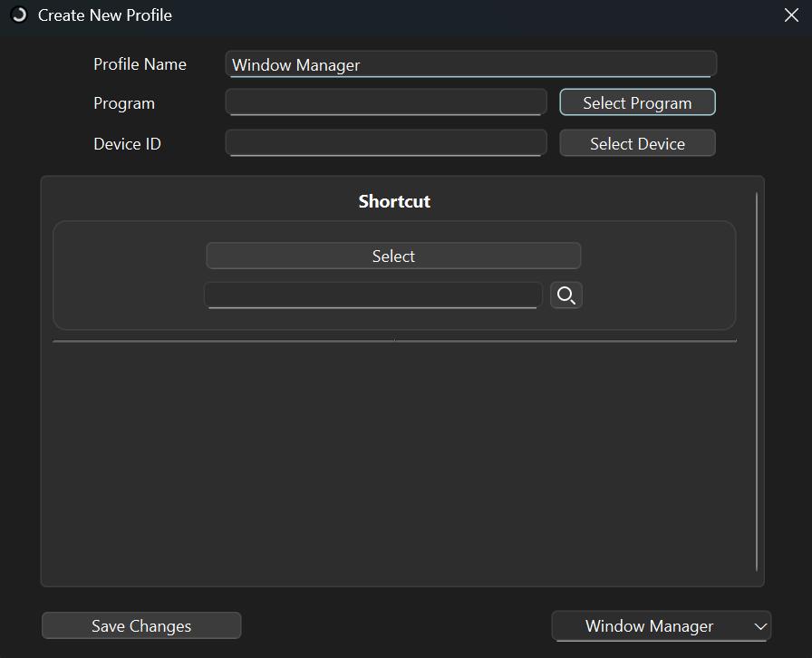Click the Profile Name label
Image resolution: width=812 pixels, height=658 pixels.
click(140, 64)
